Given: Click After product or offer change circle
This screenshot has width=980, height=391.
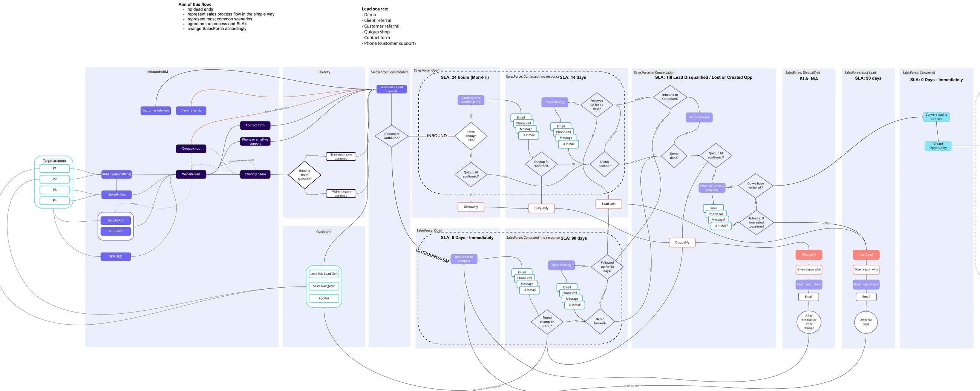Looking at the screenshot, I should [809, 322].
